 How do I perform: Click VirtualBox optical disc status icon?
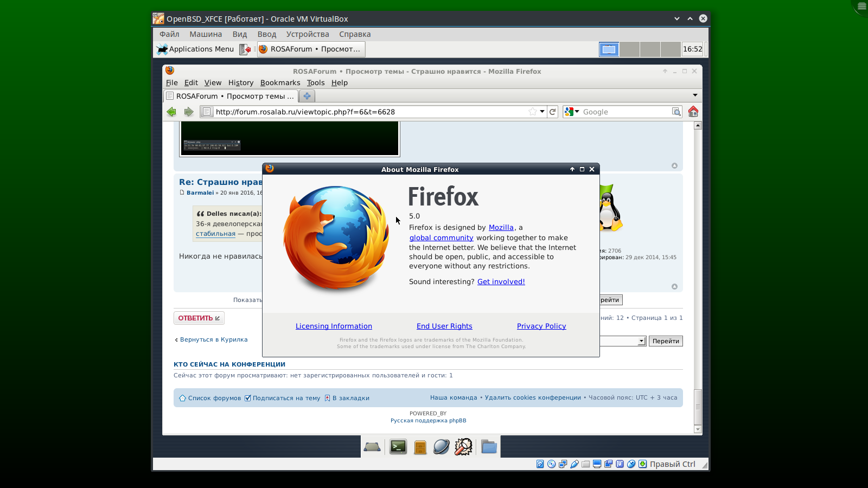552,464
